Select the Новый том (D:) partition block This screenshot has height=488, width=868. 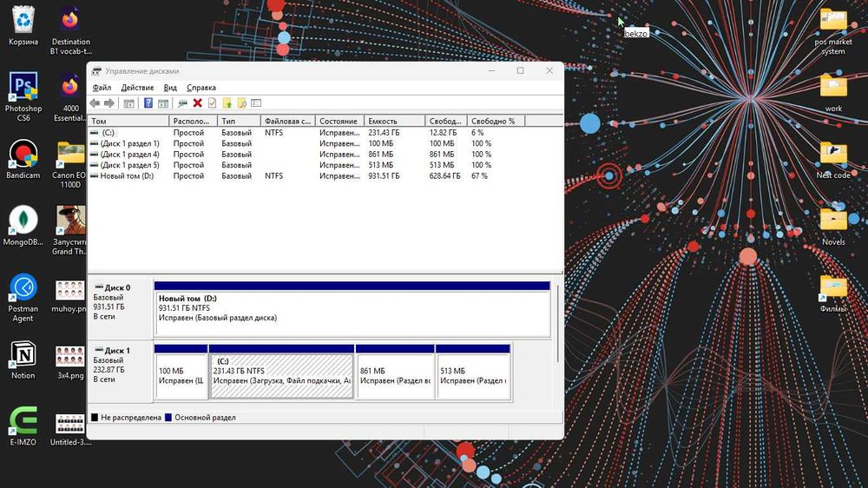tap(352, 308)
